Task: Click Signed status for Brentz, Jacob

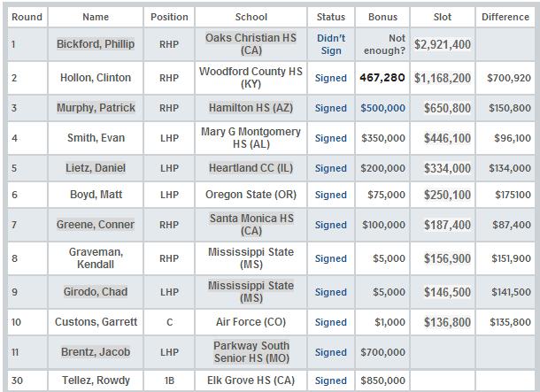Action: tap(331, 352)
